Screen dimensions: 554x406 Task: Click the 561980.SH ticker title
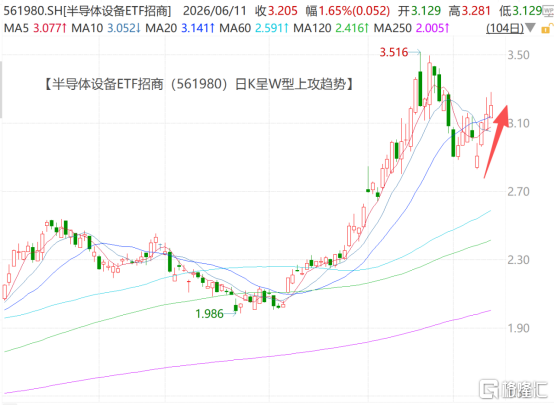pyautogui.click(x=87, y=11)
